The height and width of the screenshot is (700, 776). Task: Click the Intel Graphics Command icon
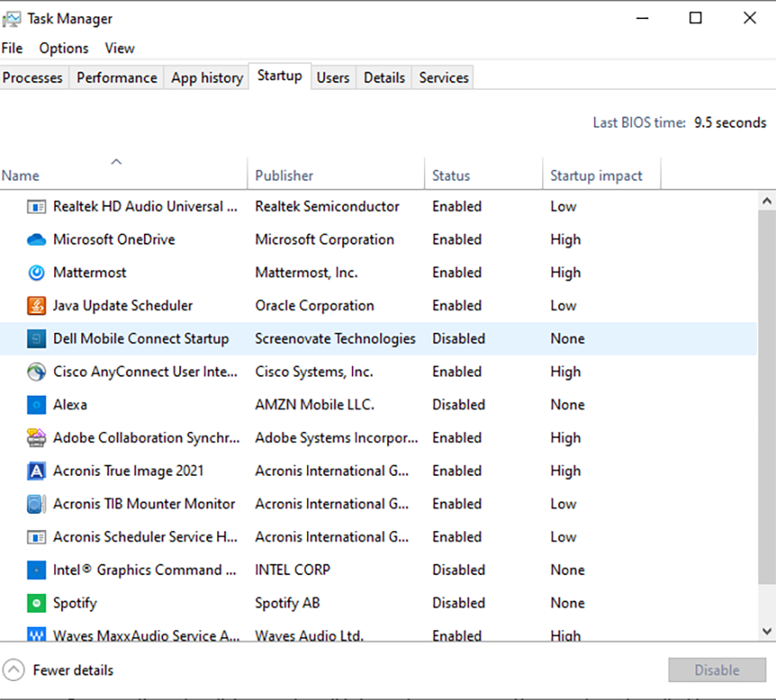[x=36, y=570]
